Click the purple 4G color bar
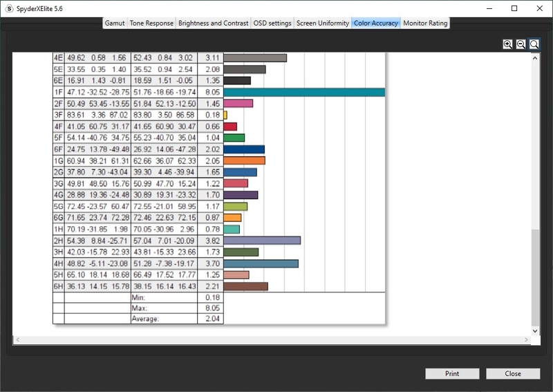This screenshot has width=553, height=392. [x=241, y=195]
